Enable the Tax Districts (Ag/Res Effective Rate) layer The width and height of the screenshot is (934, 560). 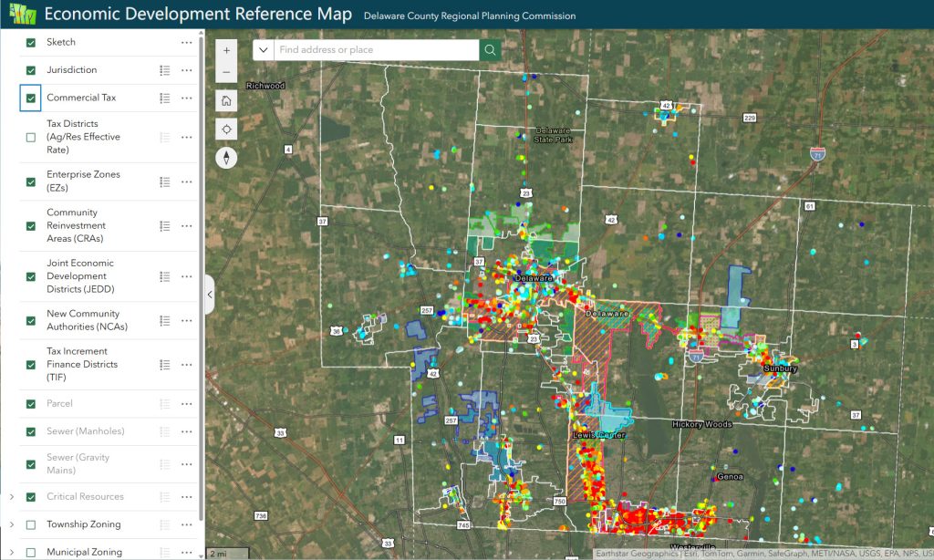[30, 138]
